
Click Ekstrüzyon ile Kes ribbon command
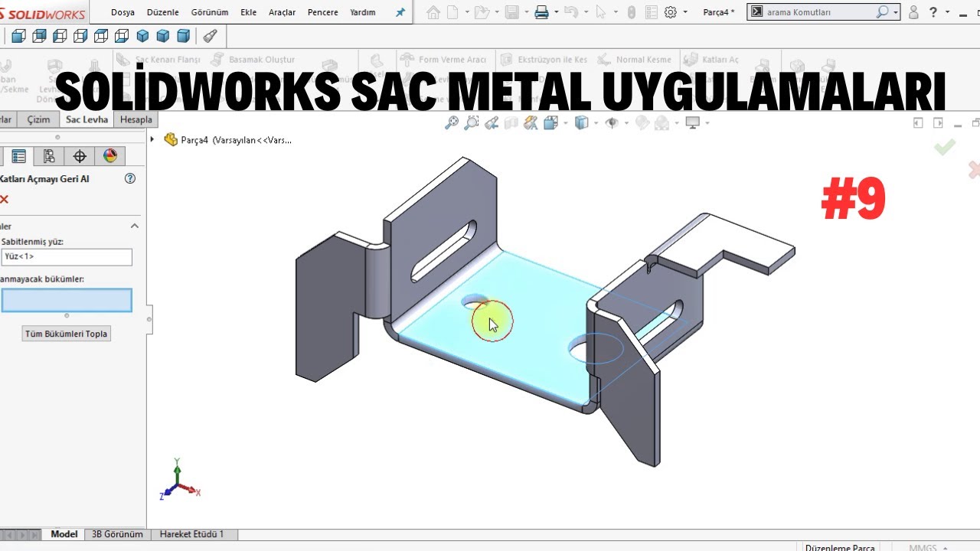click(544, 60)
